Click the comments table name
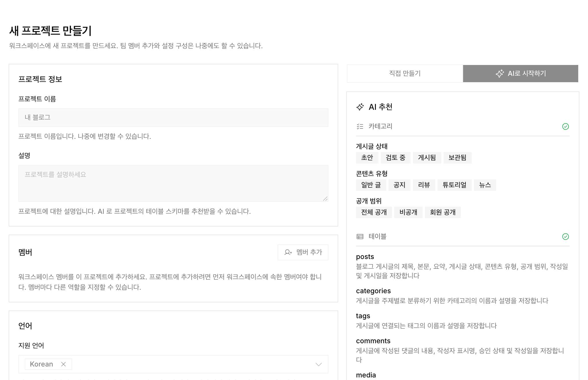Viewport: 588px width, 380px height. coord(373,341)
